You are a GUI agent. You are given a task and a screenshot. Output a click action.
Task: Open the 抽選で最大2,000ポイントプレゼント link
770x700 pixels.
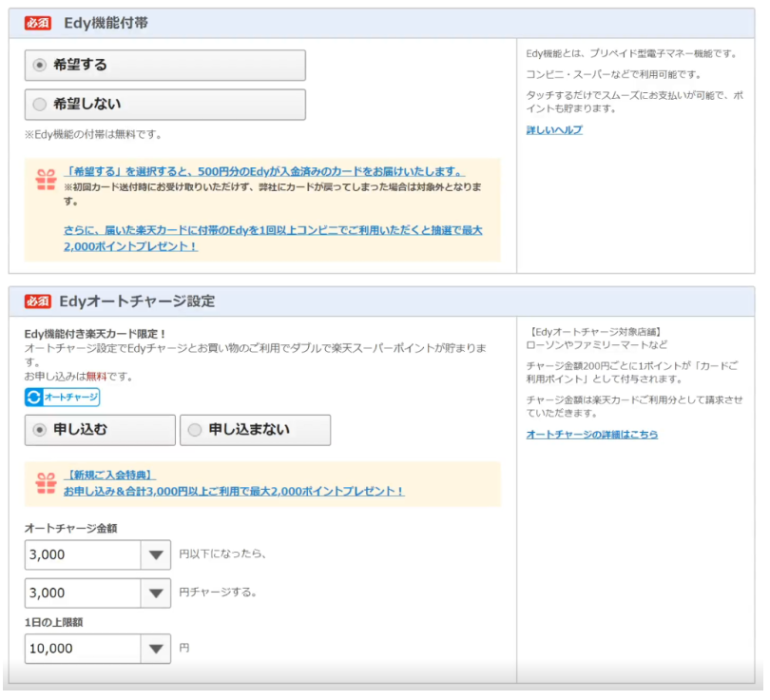tap(273, 238)
